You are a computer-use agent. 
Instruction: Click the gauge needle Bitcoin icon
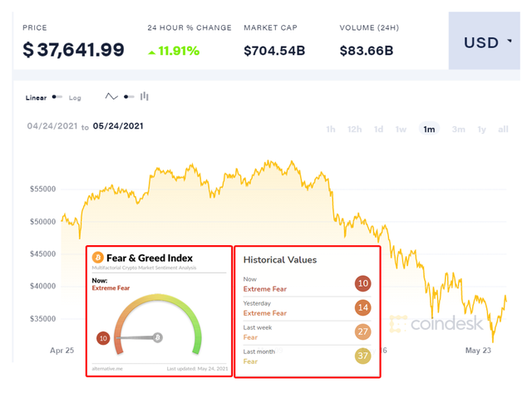click(x=157, y=337)
